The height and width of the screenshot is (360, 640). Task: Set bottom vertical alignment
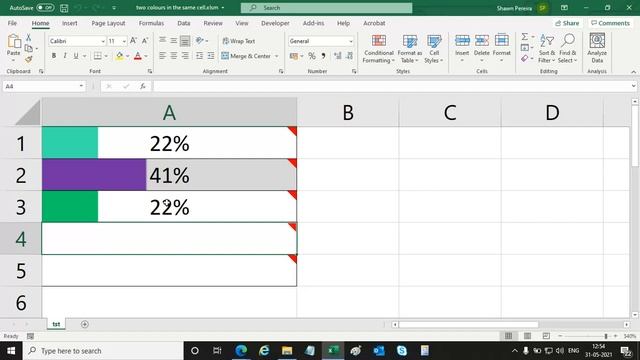point(185,40)
